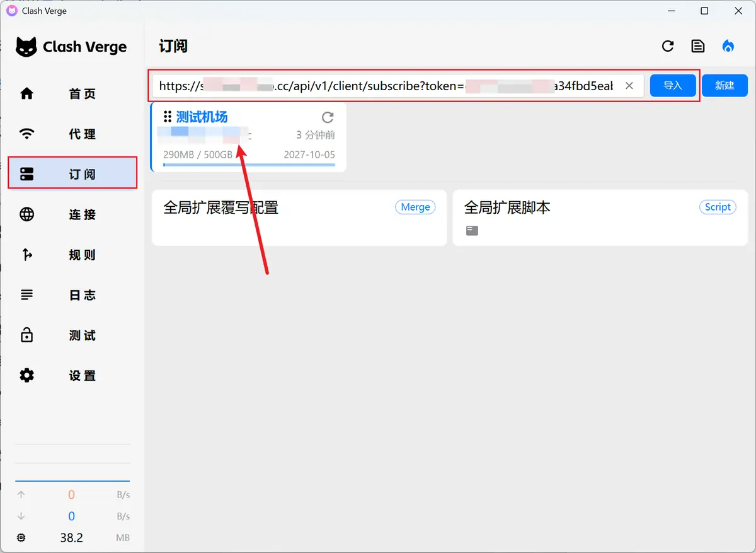Refresh the 测试机场 profile card
Image resolution: width=756 pixels, height=553 pixels.
328,117
